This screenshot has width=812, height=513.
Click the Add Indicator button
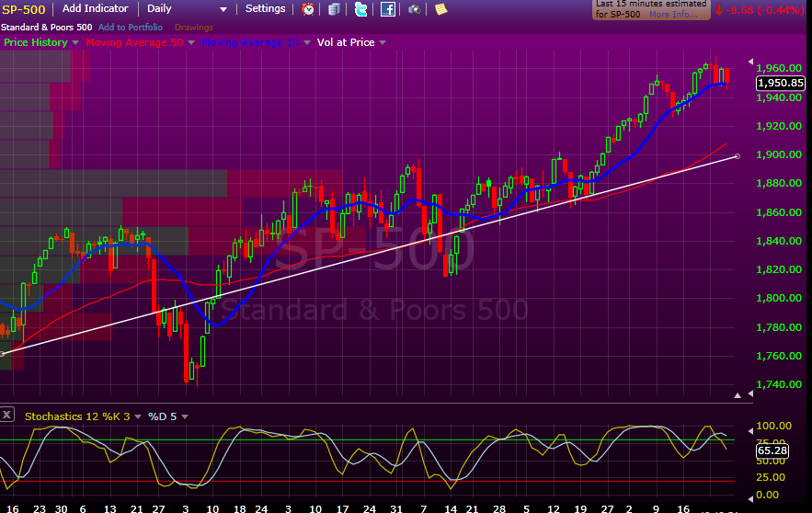(96, 9)
